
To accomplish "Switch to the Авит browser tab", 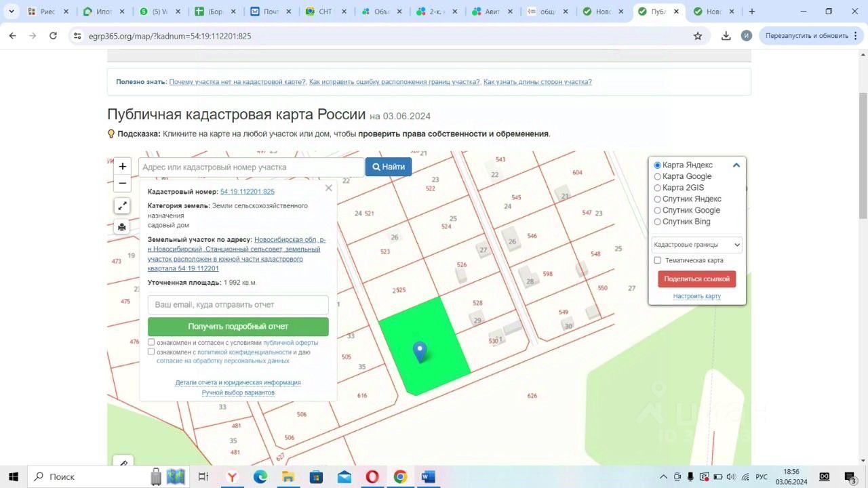I will pos(494,12).
